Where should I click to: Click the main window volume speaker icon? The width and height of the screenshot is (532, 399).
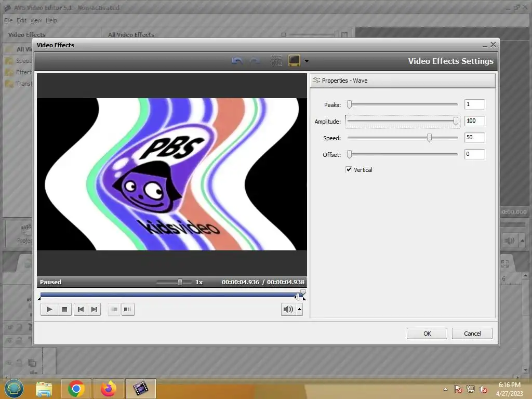click(509, 241)
